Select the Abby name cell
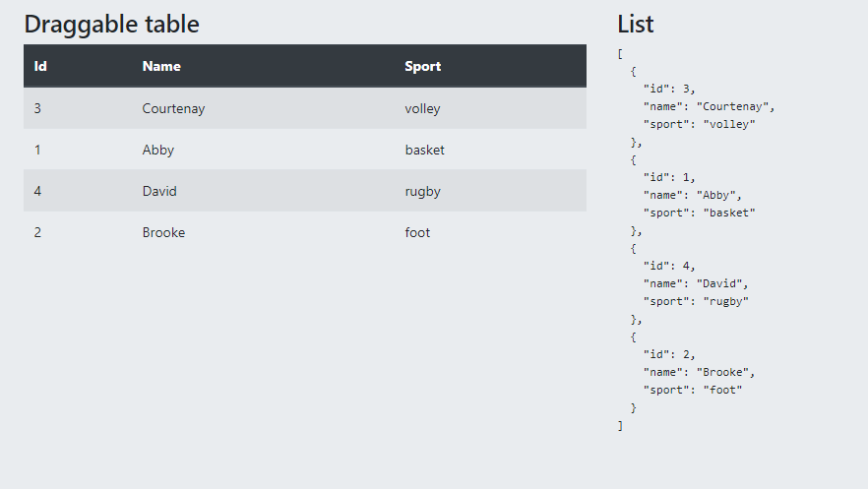This screenshot has width=868, height=489. pos(157,150)
